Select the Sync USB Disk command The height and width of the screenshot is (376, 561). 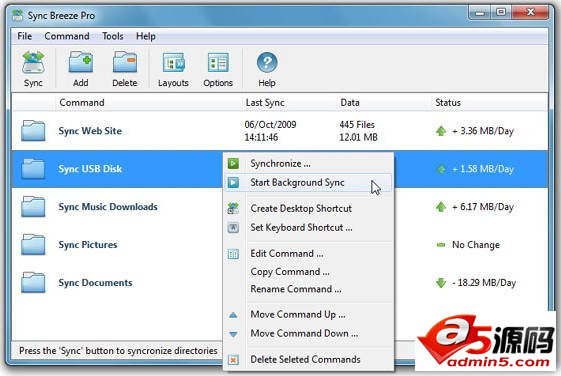[x=90, y=169]
